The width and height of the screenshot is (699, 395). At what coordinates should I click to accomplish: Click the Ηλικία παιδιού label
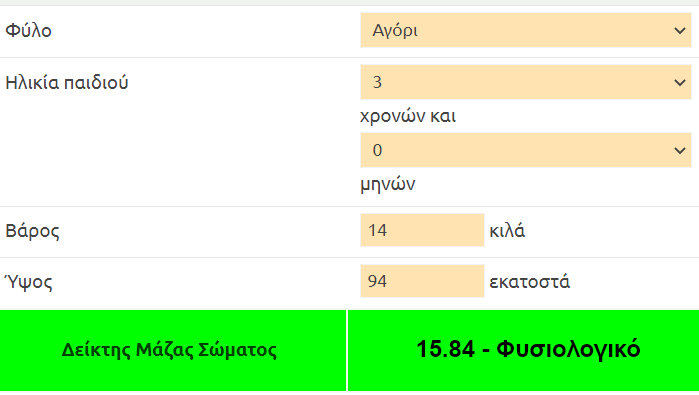tap(67, 83)
